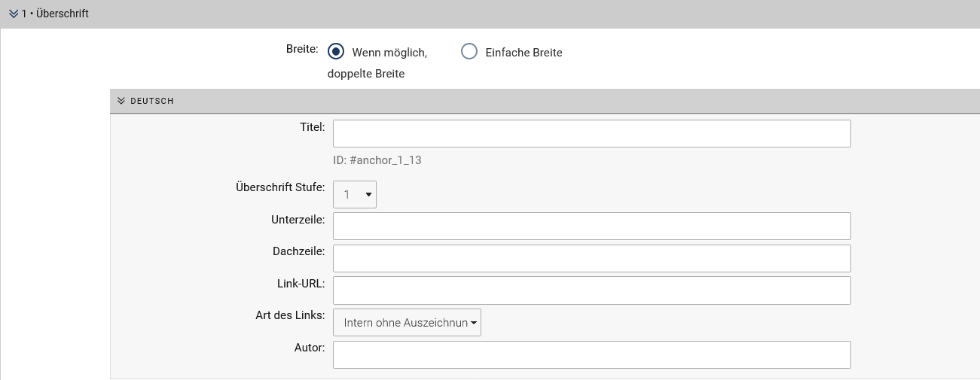Select "Wenn möglich, doppelte Breite" radio button
Viewport: 980px width, 380px height.
click(x=337, y=52)
